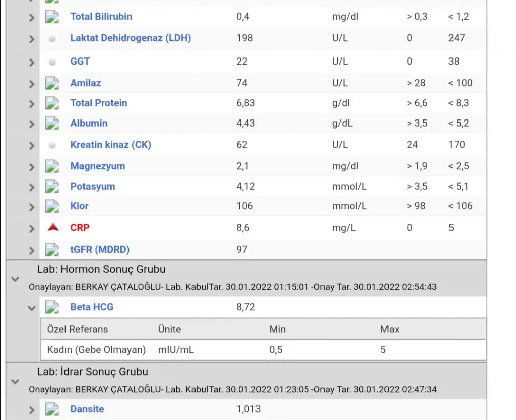The height and width of the screenshot is (420, 516).
Task: Click the Kadın (Gebe Olmayan) reference row
Action: (96, 349)
